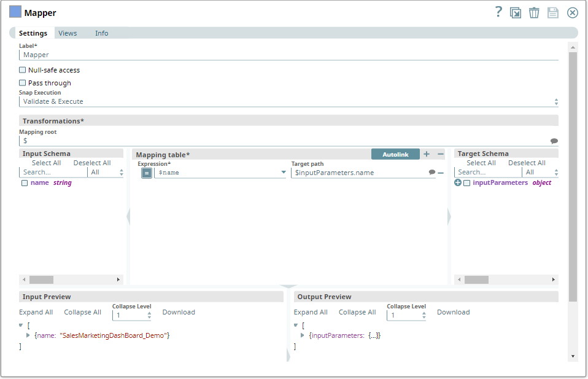
Task: Click Collapse All in Output Preview
Action: coord(357,312)
